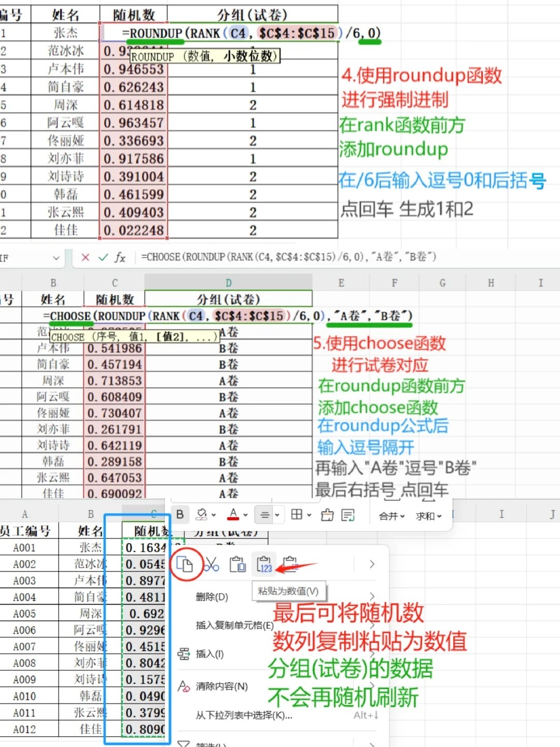Select cell with random number 0.946553
The image size is (560, 747).
133,69
